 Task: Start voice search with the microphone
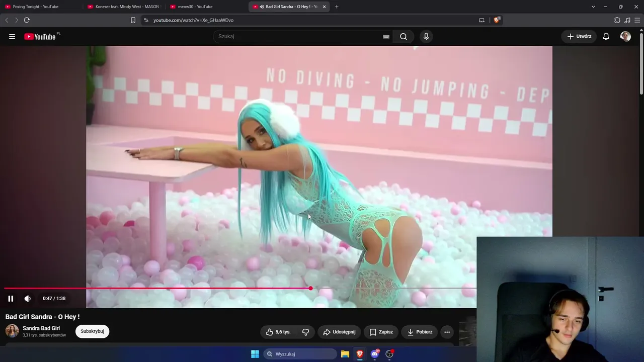click(x=426, y=37)
